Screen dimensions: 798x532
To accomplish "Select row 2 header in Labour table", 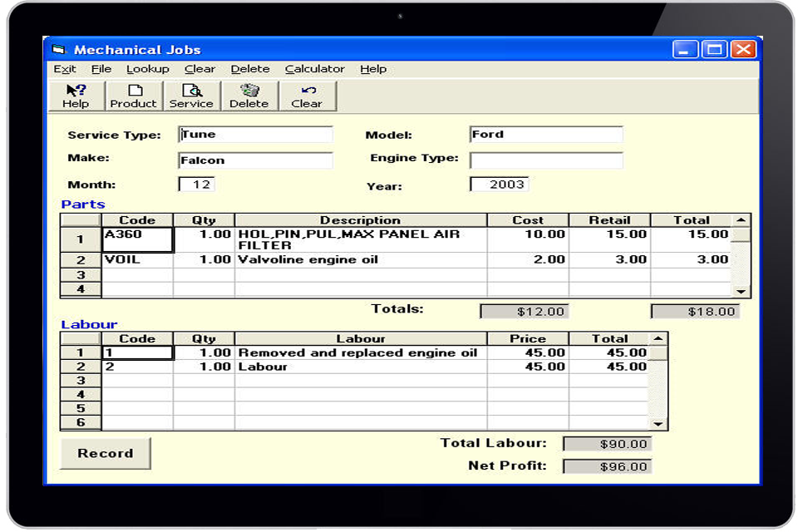I will (x=81, y=367).
